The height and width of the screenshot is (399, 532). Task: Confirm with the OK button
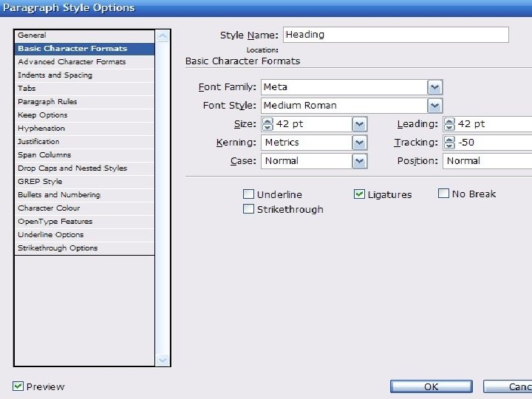[432, 386]
